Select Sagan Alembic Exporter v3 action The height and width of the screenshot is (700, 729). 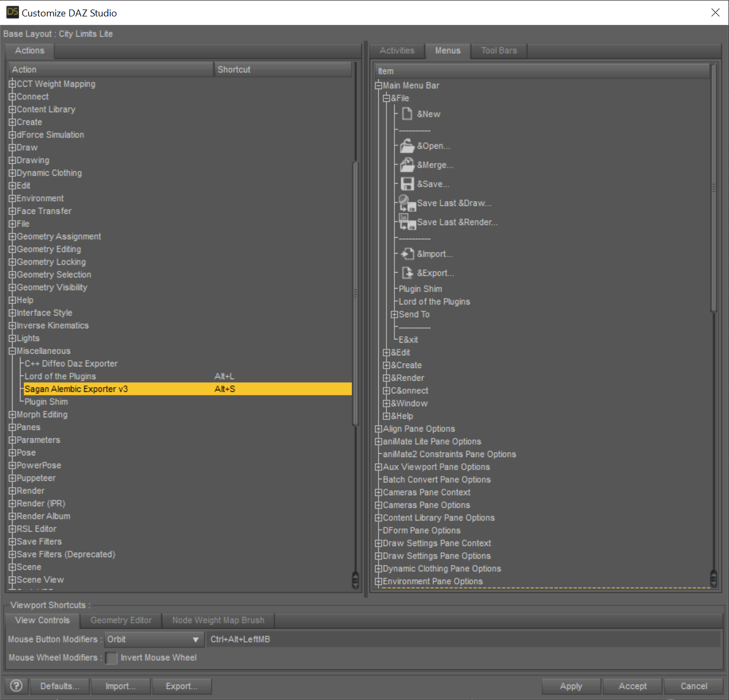[x=187, y=389]
